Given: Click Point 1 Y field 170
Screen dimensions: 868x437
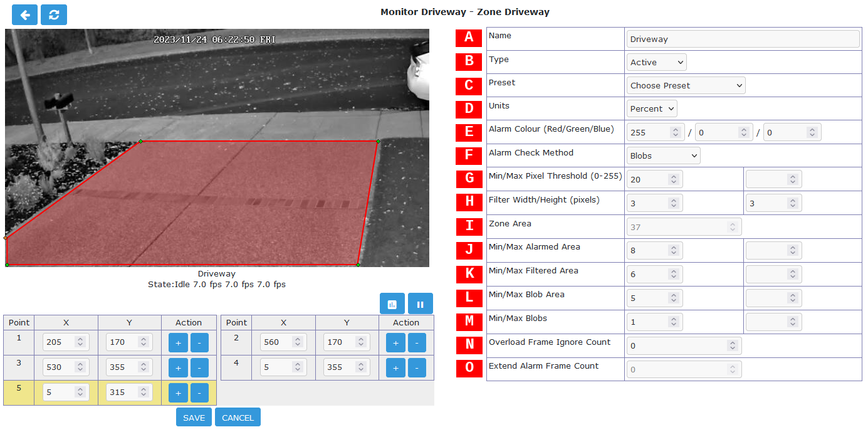Looking at the screenshot, I should [x=129, y=342].
